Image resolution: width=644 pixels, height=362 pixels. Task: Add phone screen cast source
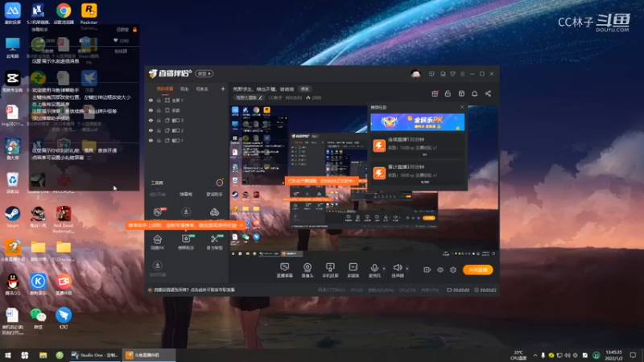tap(330, 270)
